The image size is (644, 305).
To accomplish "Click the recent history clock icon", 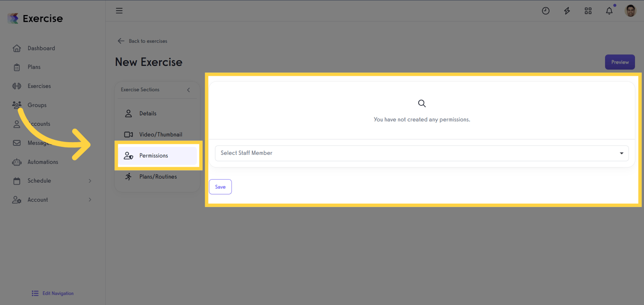I will (x=545, y=10).
